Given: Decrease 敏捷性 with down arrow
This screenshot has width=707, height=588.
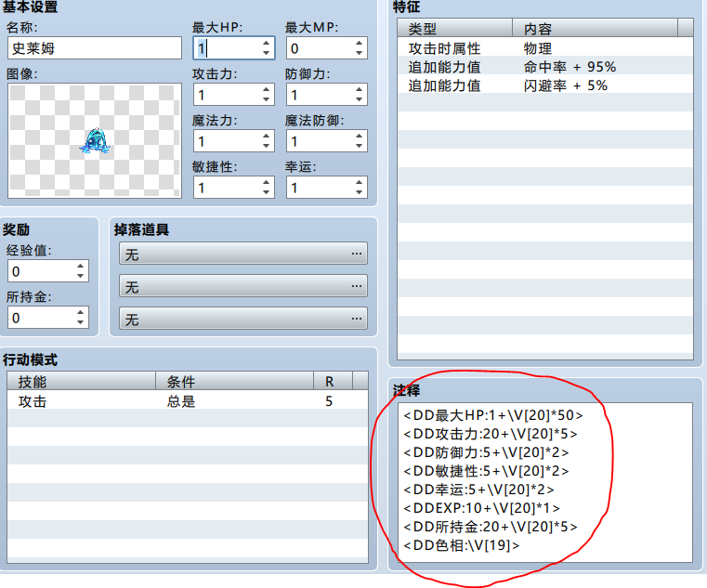Looking at the screenshot, I should pos(266,192).
